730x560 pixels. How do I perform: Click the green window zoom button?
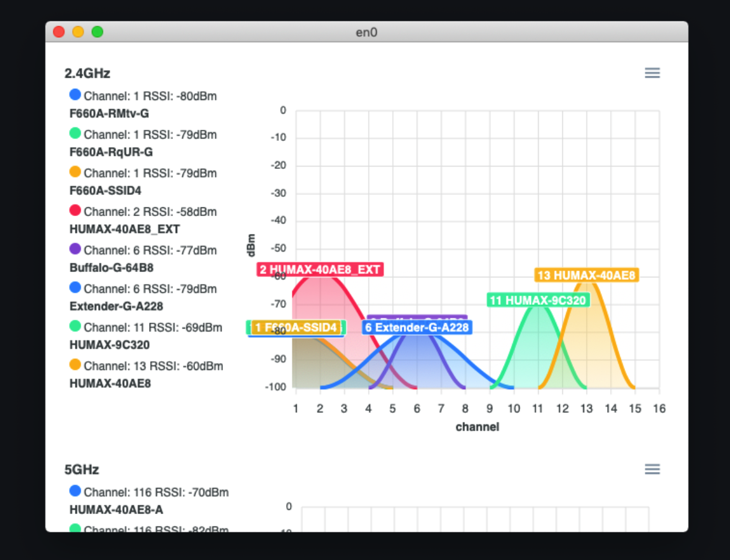tap(97, 32)
